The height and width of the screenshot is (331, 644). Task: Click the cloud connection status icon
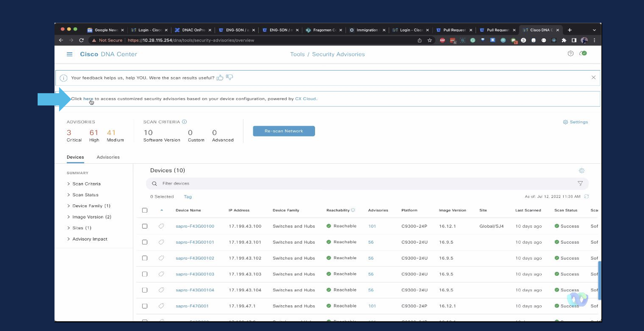[583, 54]
